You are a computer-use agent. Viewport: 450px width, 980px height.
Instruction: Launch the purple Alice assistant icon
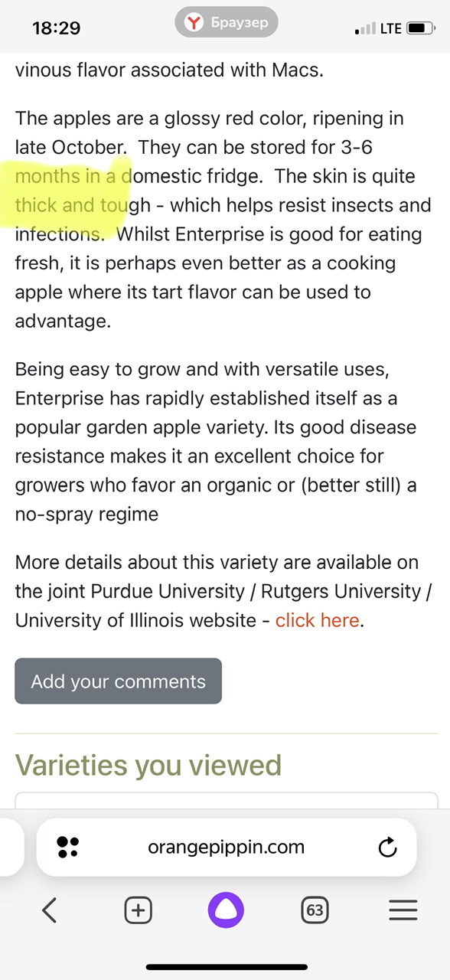coord(226,910)
